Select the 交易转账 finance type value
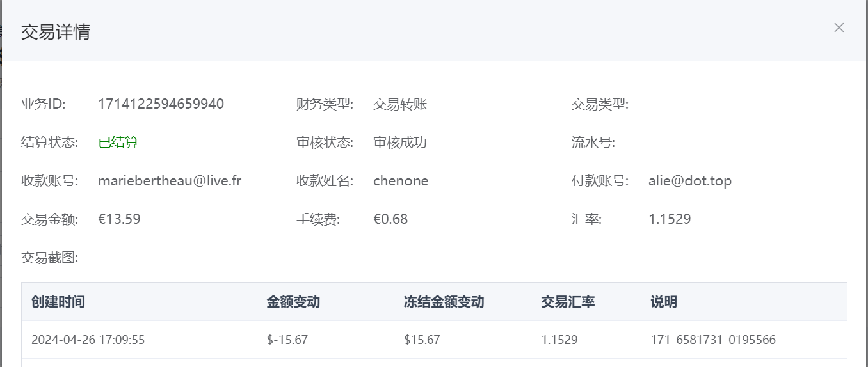The width and height of the screenshot is (868, 367). pos(400,104)
